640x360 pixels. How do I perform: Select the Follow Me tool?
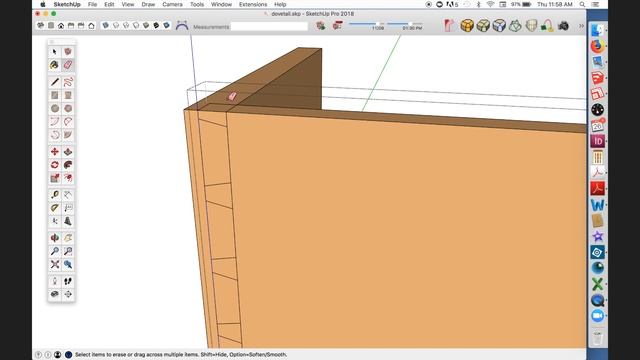[x=68, y=165]
